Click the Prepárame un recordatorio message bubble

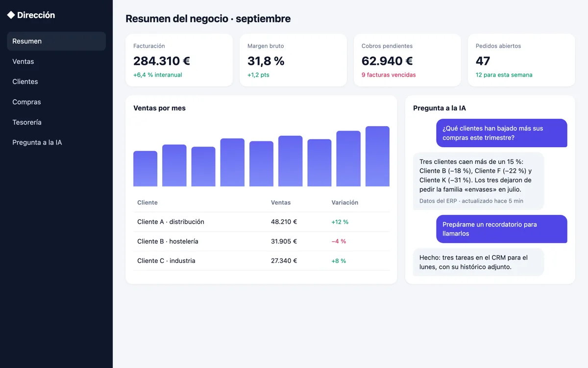tap(502, 229)
